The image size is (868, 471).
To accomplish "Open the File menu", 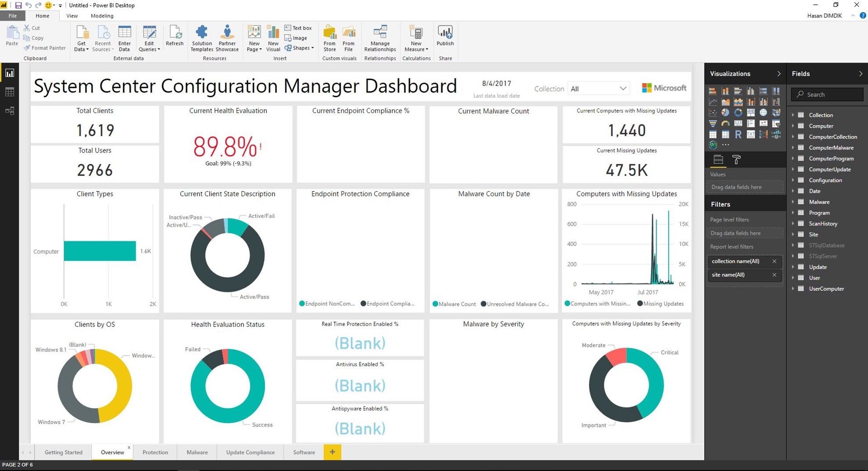I will (x=13, y=16).
